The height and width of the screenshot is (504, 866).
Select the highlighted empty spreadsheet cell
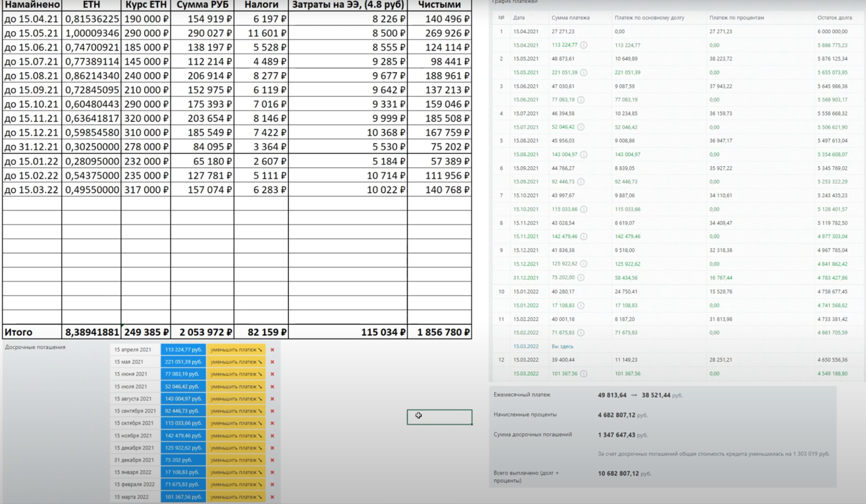point(439,417)
